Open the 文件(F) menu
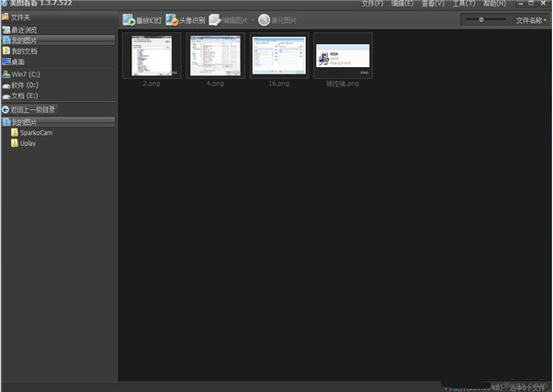The width and height of the screenshot is (553, 392). [373, 5]
